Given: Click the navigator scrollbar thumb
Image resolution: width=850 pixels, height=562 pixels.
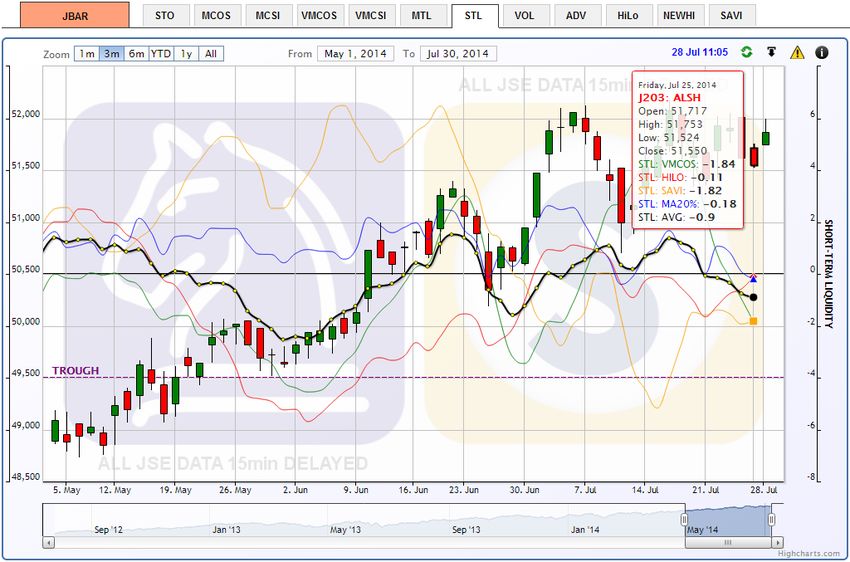Looking at the screenshot, I should click(728, 542).
